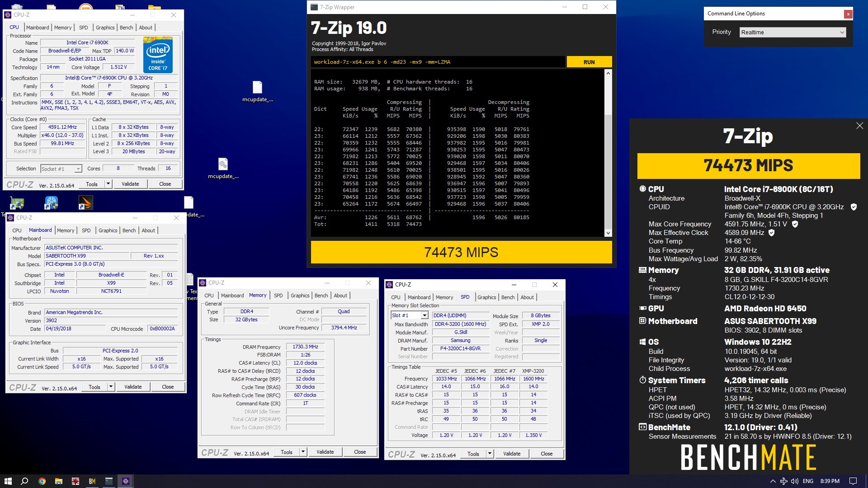Click BenchMate OS Windows icon
Viewport: 868px width, 488px height.
pyautogui.click(x=642, y=342)
